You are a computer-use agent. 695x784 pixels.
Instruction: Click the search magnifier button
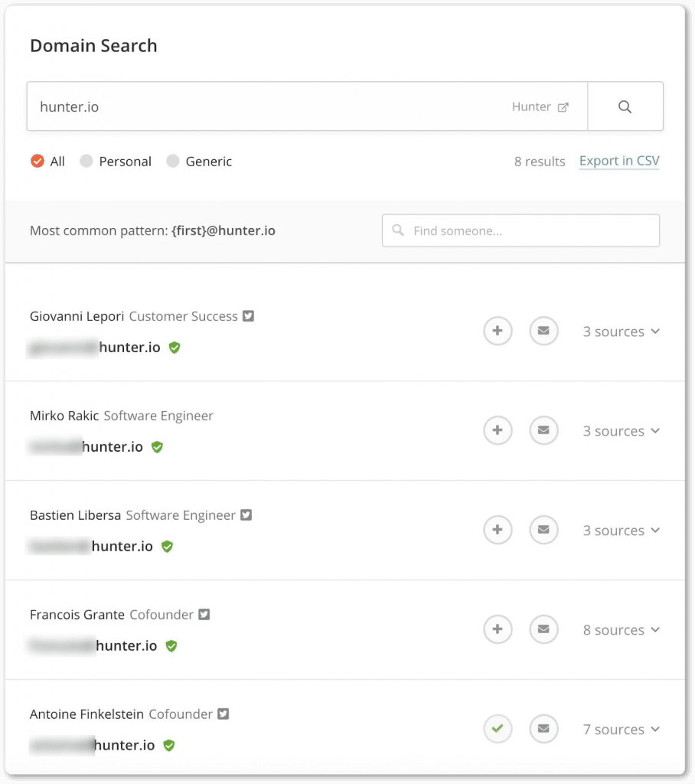tap(625, 106)
